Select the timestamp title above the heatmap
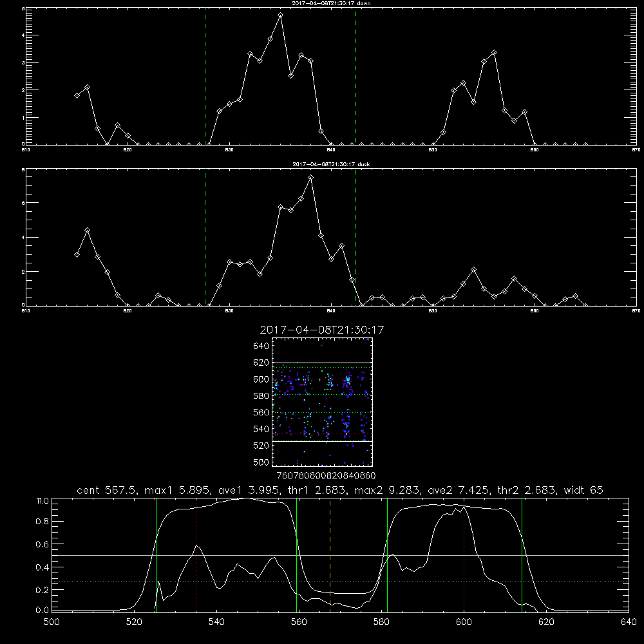The image size is (644, 644). [x=322, y=330]
